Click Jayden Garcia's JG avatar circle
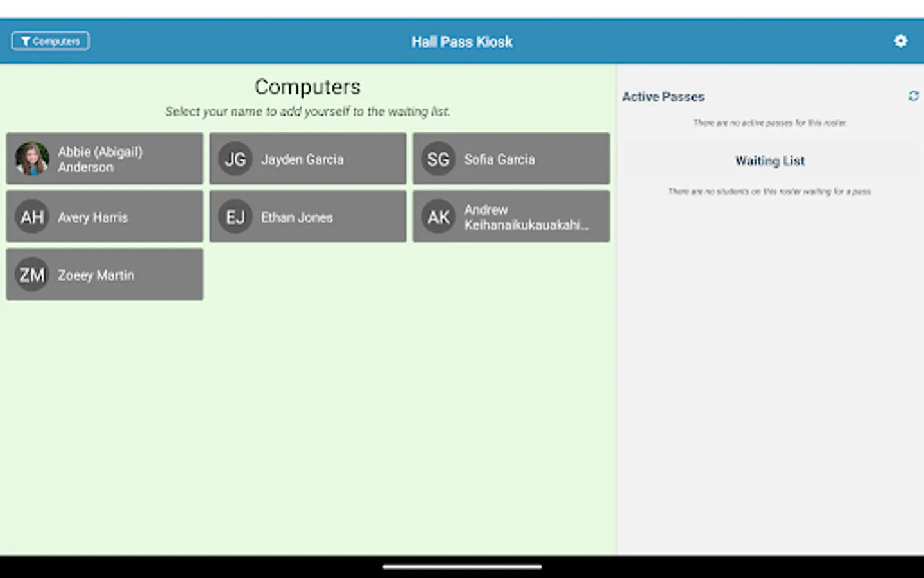Image resolution: width=924 pixels, height=578 pixels. [x=235, y=159]
